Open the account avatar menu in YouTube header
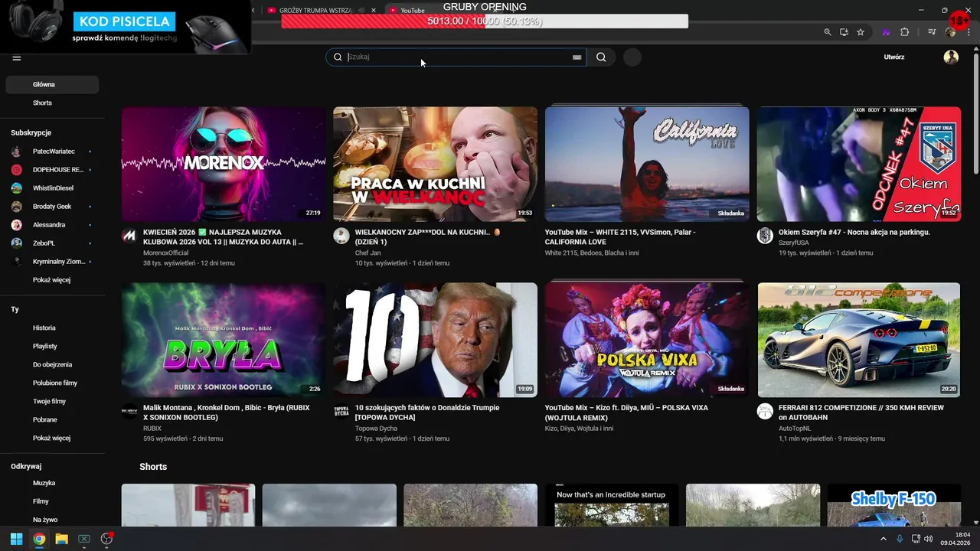 [951, 57]
